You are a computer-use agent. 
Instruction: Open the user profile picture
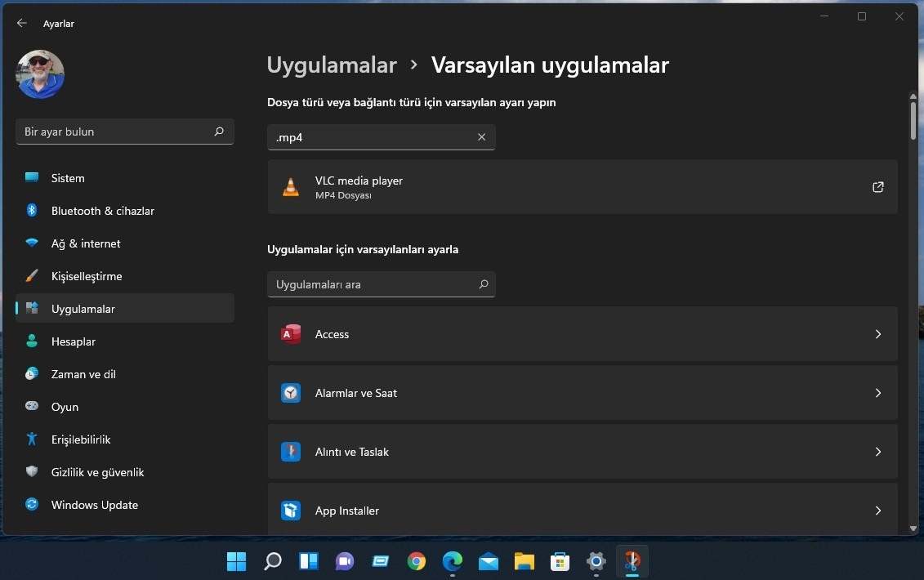(40, 74)
